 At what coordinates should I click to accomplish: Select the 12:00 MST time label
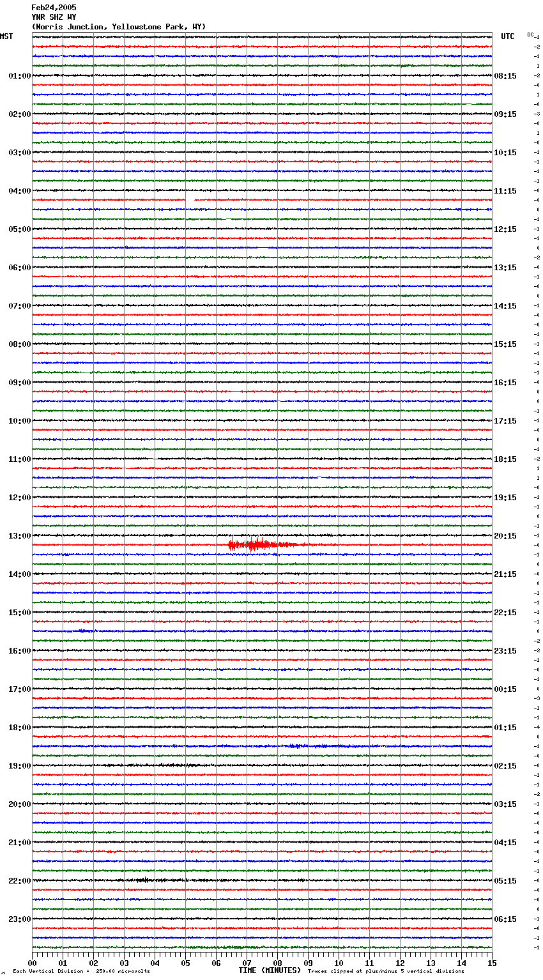click(19, 498)
